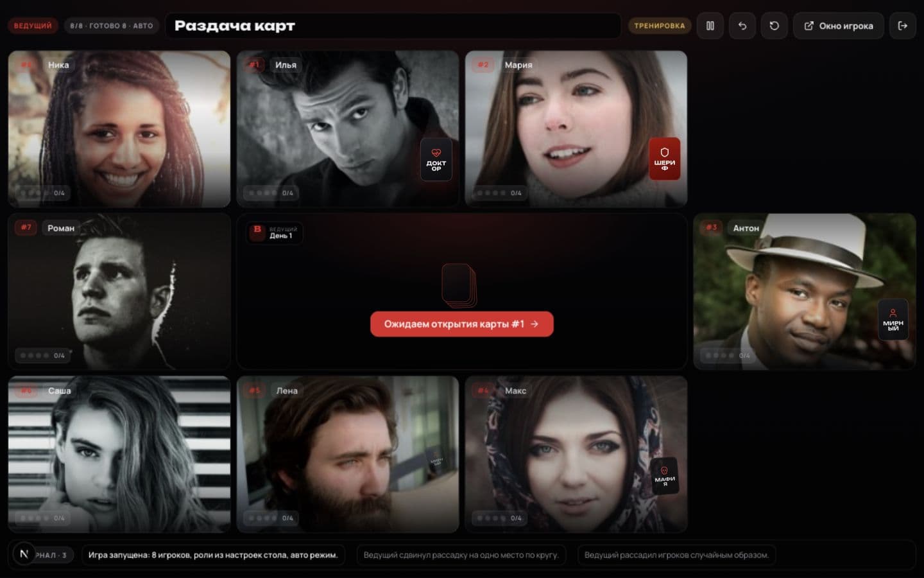Click the #3 seat badge on Антон
924x578 pixels.
(712, 227)
